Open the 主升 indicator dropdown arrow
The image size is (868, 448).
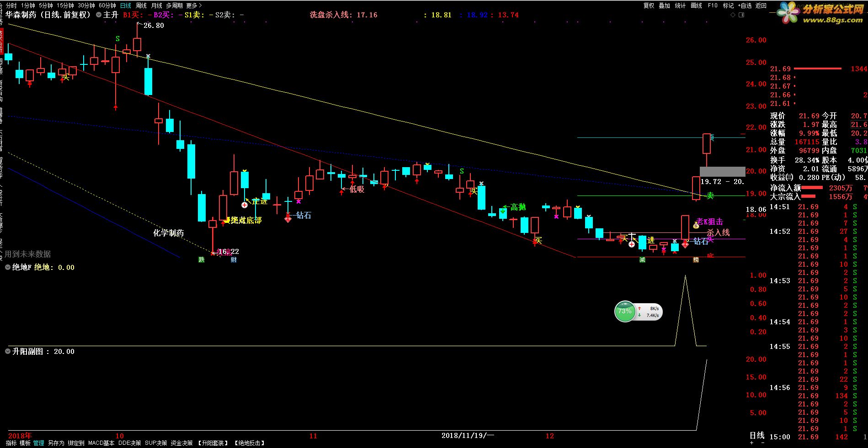pos(98,15)
